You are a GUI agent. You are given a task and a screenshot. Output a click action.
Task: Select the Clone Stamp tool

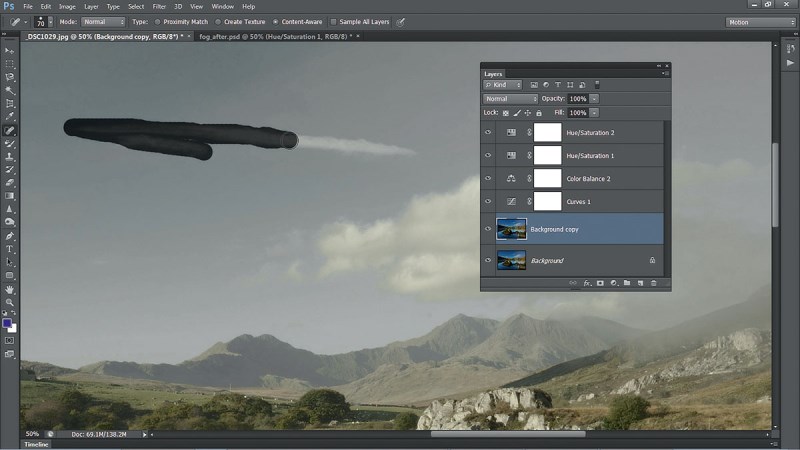(9, 157)
